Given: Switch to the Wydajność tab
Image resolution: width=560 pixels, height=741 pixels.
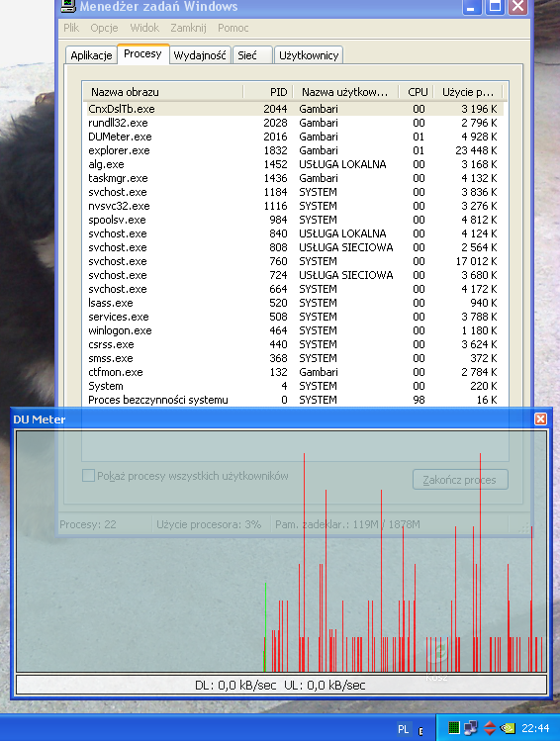Looking at the screenshot, I should pos(200,55).
